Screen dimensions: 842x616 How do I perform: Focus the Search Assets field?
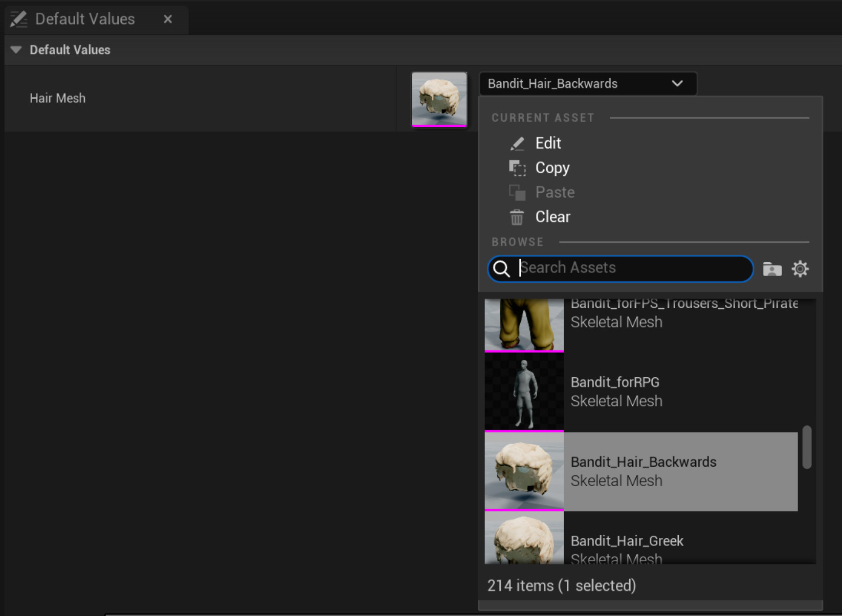[x=621, y=268]
